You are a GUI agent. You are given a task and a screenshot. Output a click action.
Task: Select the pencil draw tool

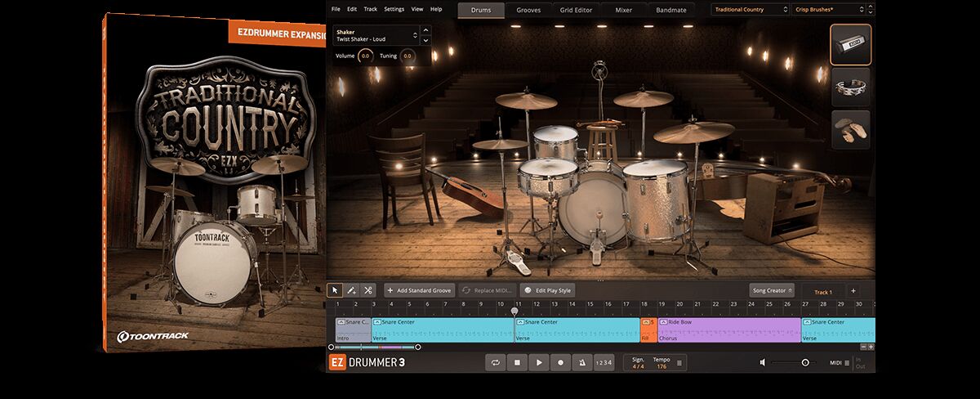(x=351, y=290)
